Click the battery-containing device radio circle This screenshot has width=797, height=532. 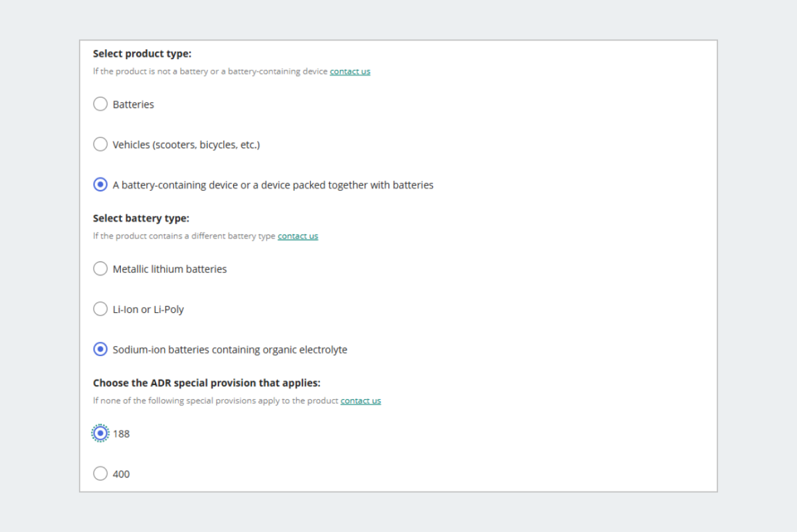[100, 185]
